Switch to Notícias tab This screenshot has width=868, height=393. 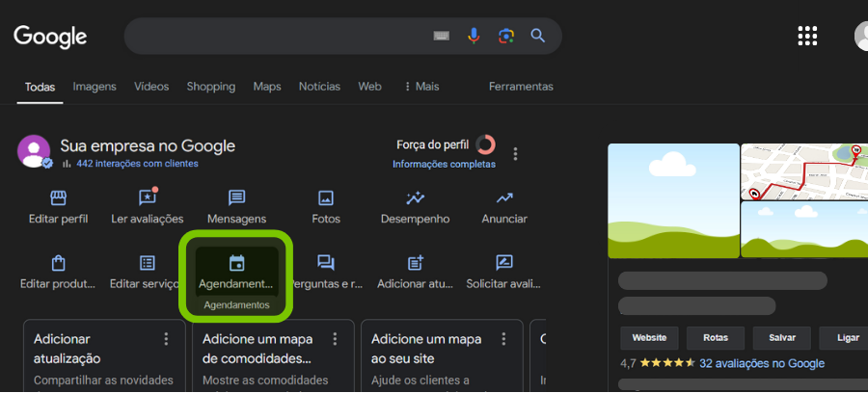click(x=319, y=87)
